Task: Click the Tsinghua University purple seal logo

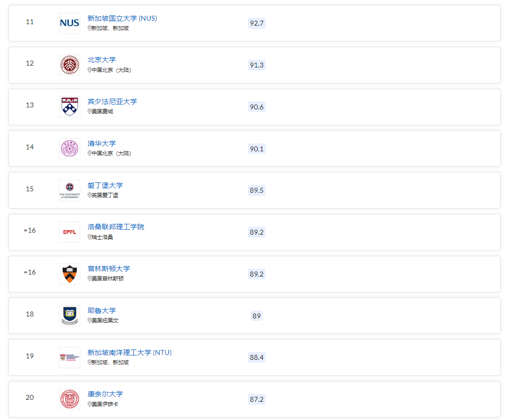Action: click(x=69, y=148)
